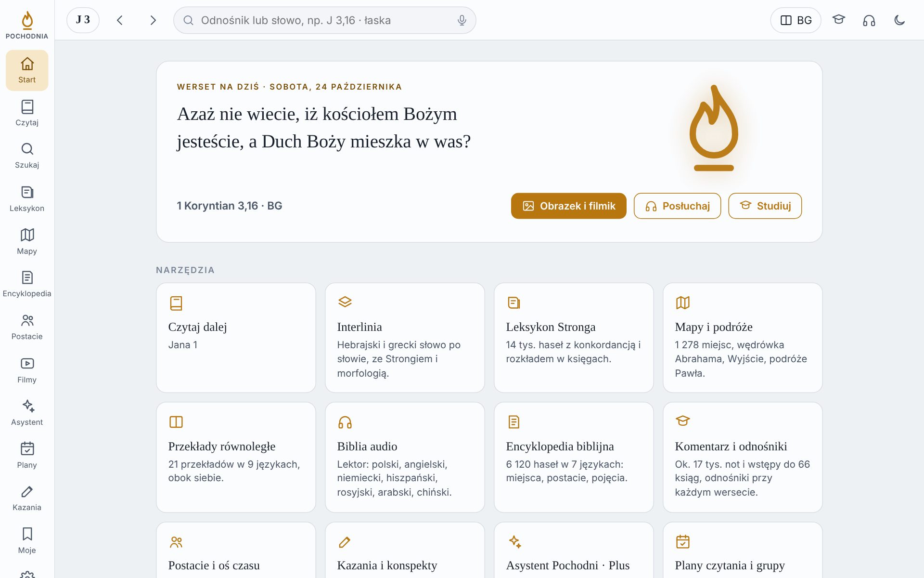924x578 pixels.
Task: Open the Plany sidebar item
Action: [27, 456]
